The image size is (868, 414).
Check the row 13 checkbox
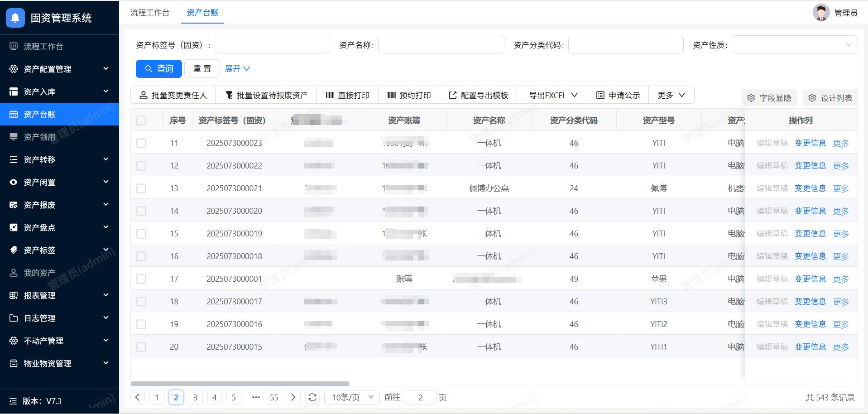141,188
